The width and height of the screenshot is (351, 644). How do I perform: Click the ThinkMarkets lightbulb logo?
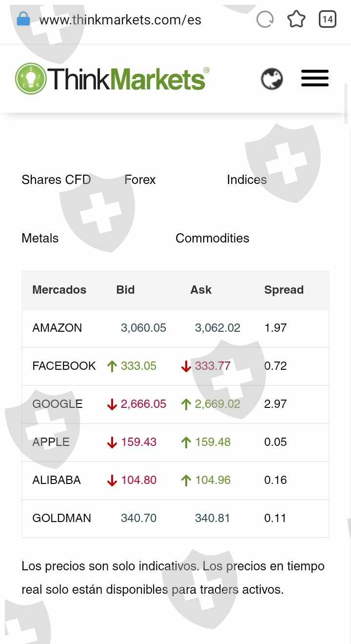click(31, 79)
